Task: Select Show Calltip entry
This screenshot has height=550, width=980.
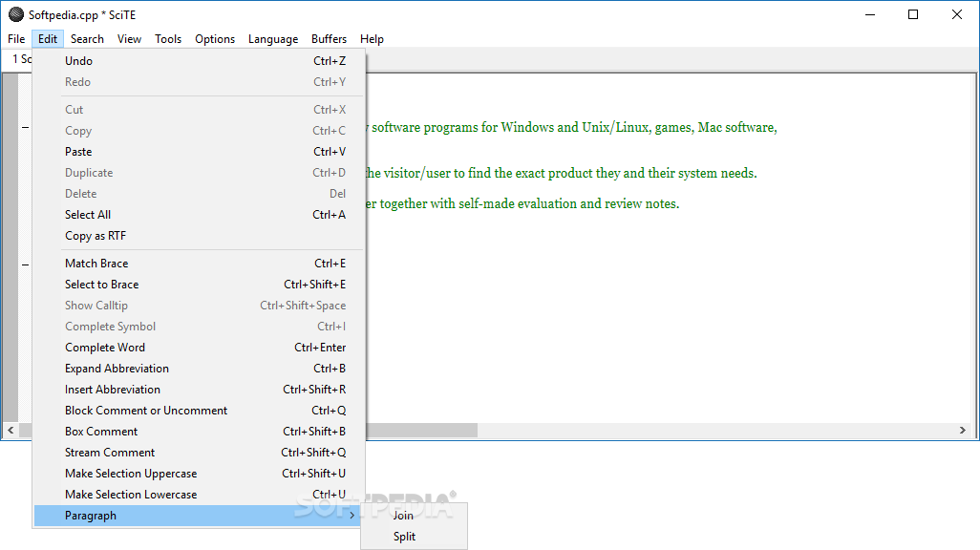Action: point(199,305)
